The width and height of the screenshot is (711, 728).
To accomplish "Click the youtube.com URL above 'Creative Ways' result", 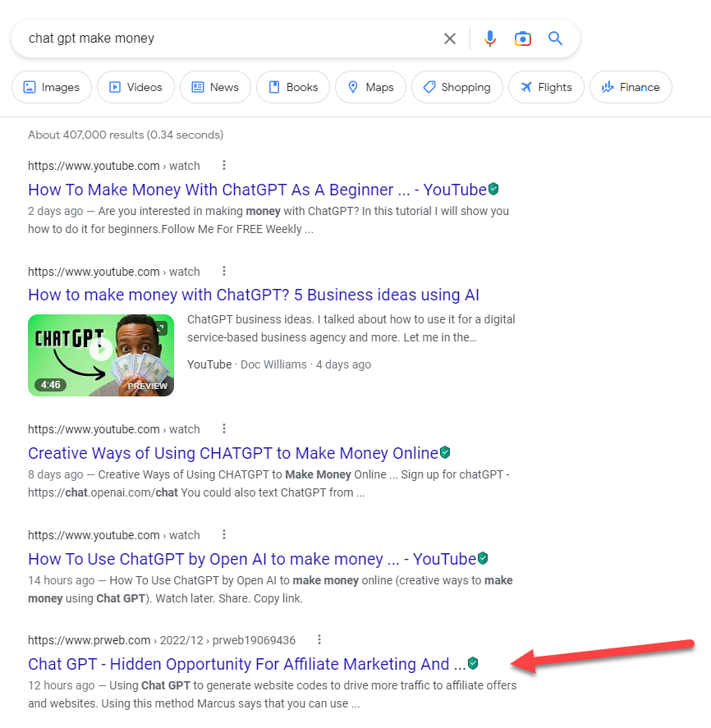I will click(114, 429).
